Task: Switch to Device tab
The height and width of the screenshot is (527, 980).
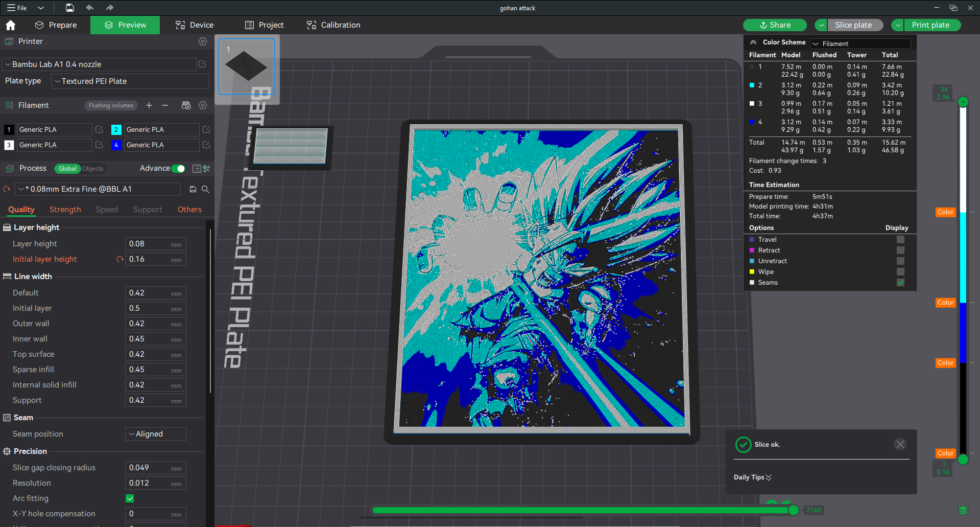Action: pos(195,25)
